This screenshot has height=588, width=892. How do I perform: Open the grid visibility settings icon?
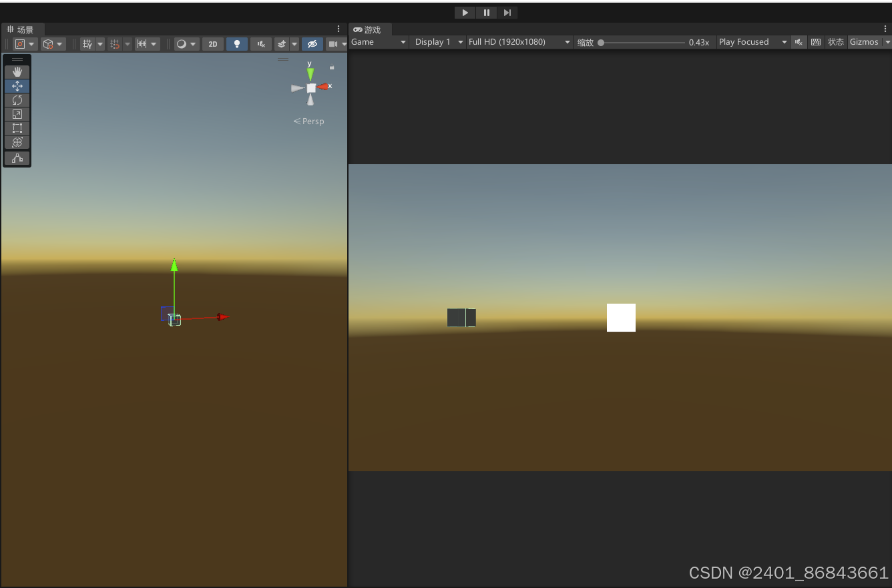click(87, 43)
